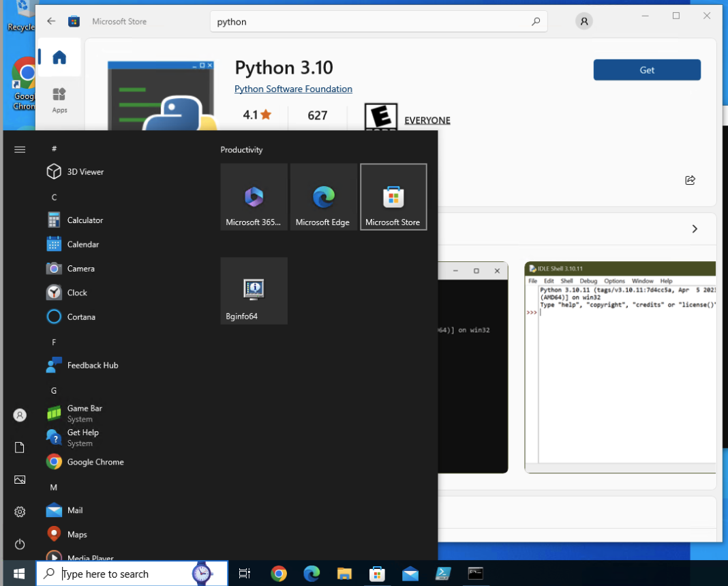Open Settings gear in Start menu sidebar

[19, 512]
